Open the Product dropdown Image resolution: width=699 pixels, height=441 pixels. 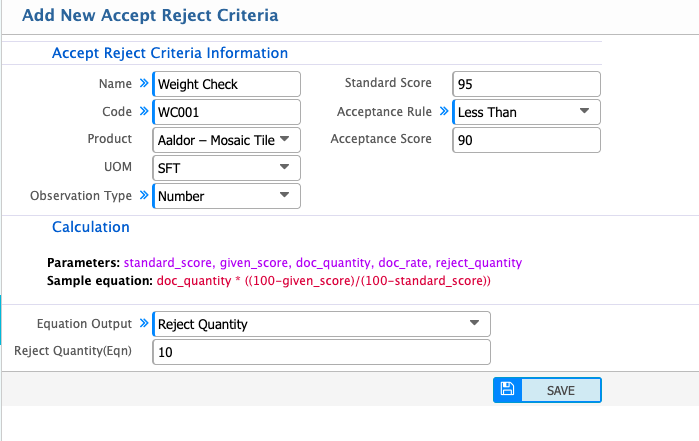pos(226,140)
